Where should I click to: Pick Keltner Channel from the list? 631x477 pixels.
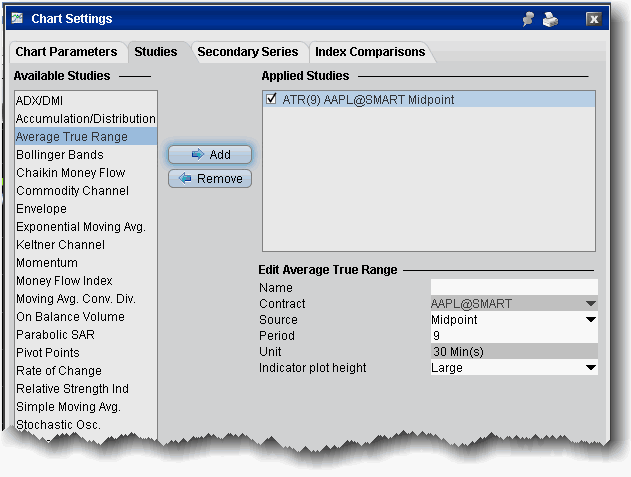pos(60,245)
